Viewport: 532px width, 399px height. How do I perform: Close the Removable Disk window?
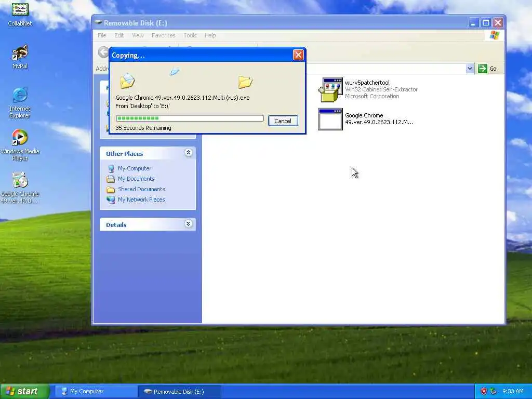coord(498,23)
